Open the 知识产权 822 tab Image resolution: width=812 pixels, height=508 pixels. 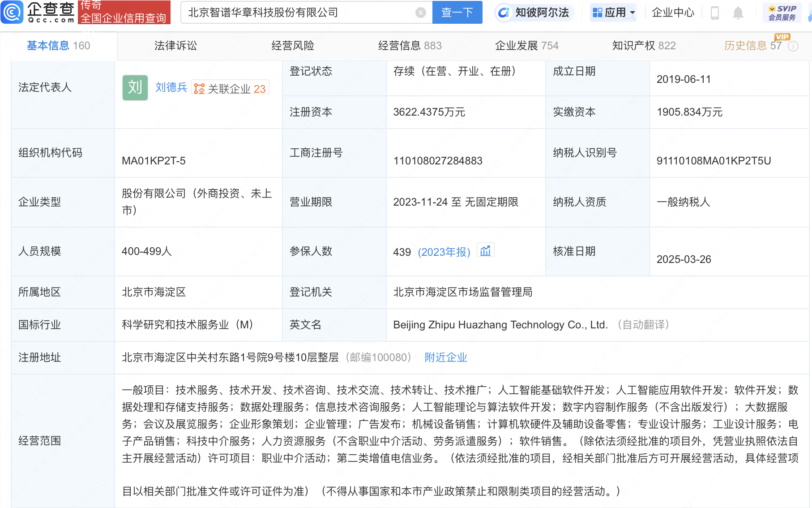point(644,46)
